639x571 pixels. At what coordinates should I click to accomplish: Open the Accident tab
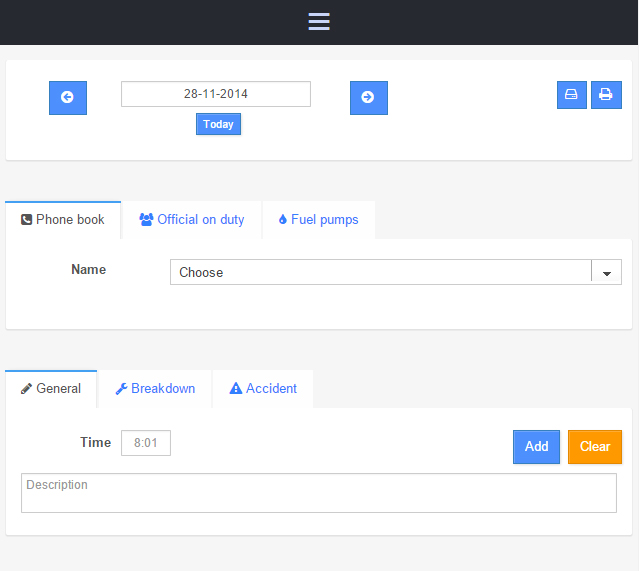[x=263, y=389]
